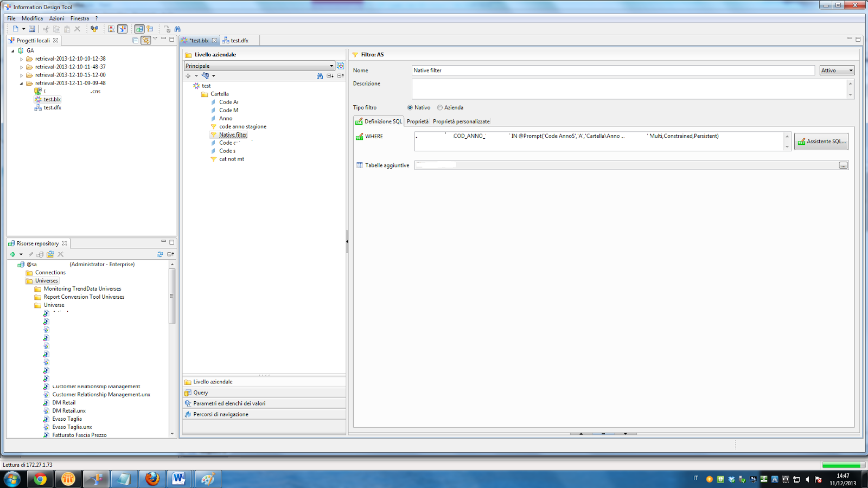
Task: Select the Azienda filter type radio button
Action: pos(440,107)
